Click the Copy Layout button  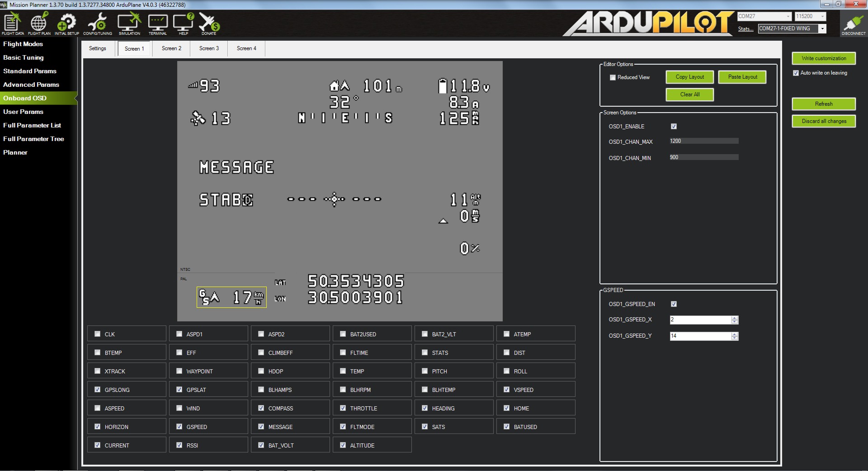pyautogui.click(x=689, y=77)
